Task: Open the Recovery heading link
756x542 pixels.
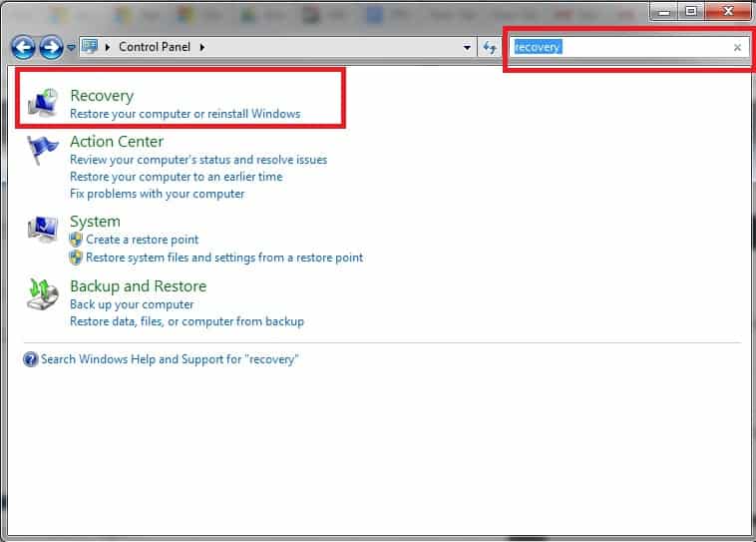Action: pos(102,96)
